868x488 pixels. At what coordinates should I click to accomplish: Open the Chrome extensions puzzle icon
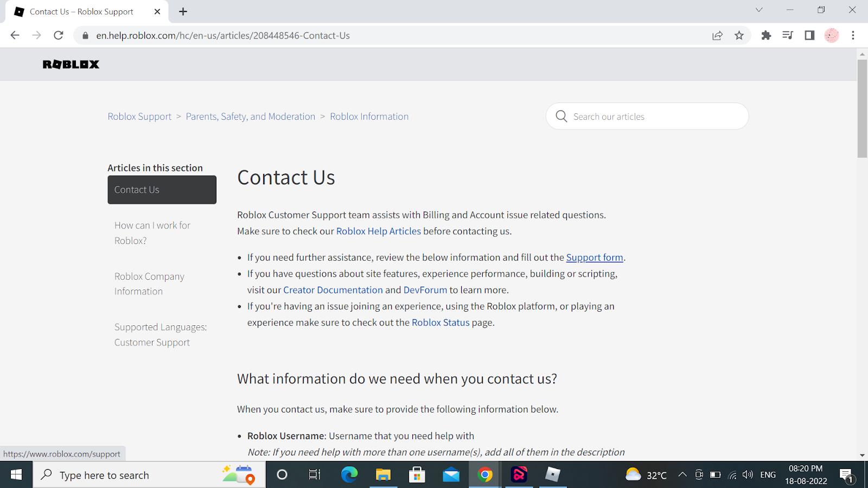click(766, 35)
